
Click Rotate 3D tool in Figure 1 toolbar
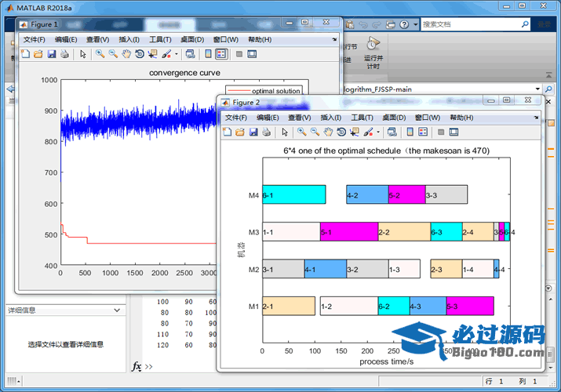139,54
